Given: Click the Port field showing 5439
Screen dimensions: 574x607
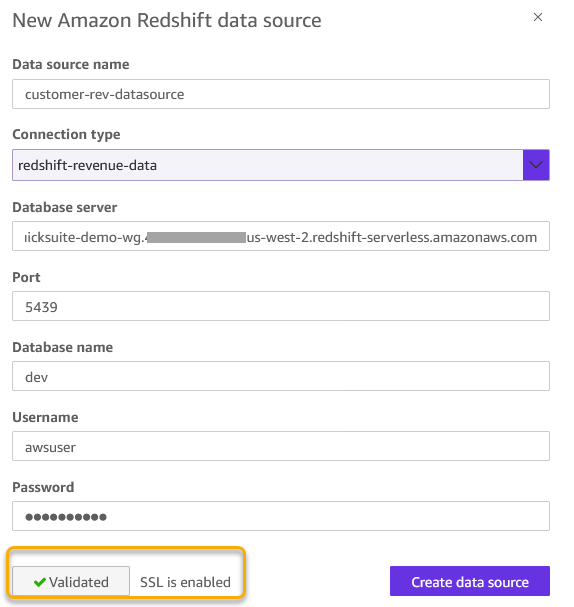Looking at the screenshot, I should pyautogui.click(x=281, y=306).
